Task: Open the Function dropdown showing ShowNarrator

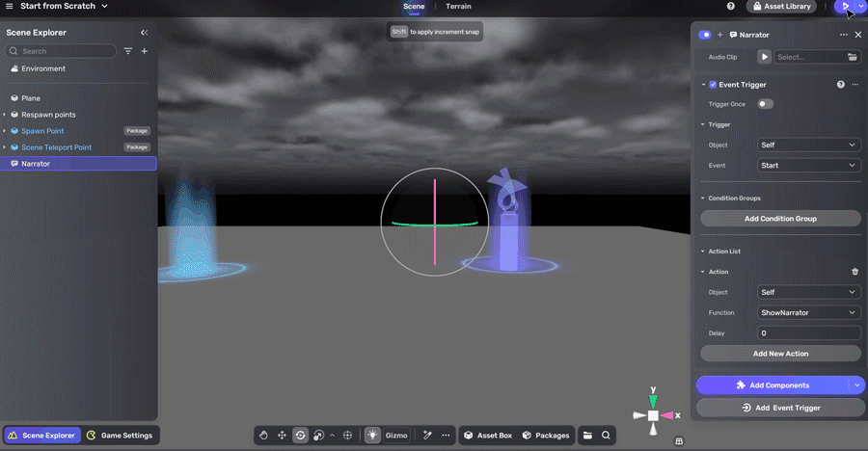Action: point(808,313)
